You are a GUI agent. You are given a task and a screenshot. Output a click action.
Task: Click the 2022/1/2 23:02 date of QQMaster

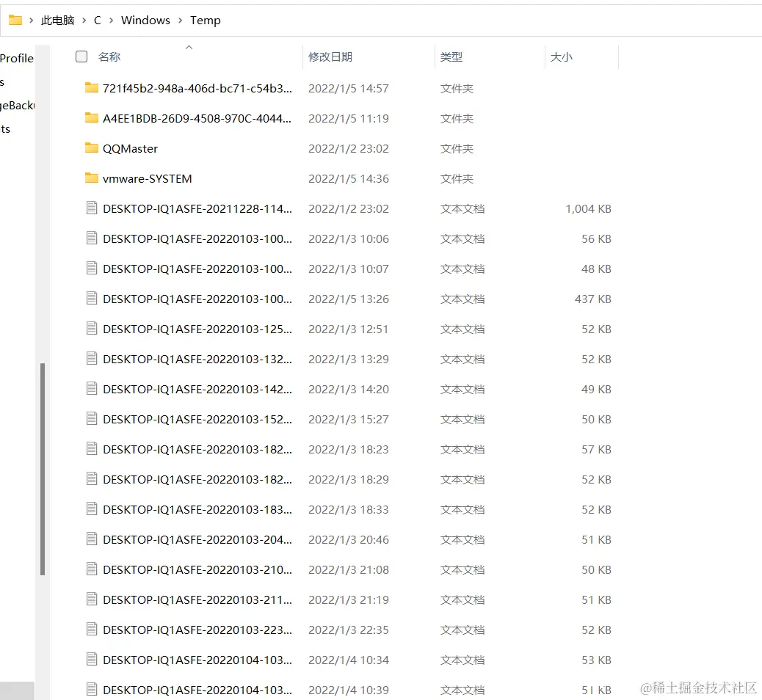[349, 149]
